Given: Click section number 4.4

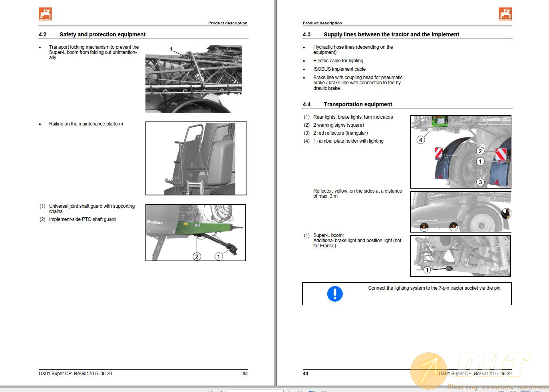Looking at the screenshot, I should (x=306, y=104).
